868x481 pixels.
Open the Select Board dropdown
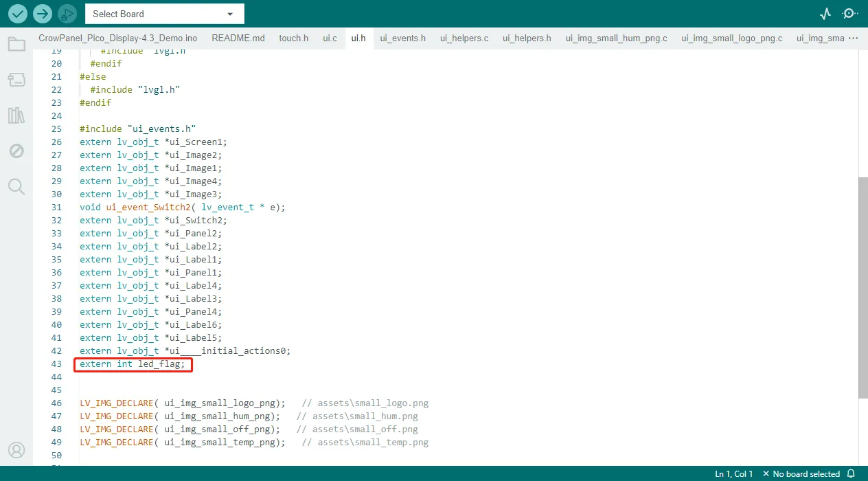164,14
